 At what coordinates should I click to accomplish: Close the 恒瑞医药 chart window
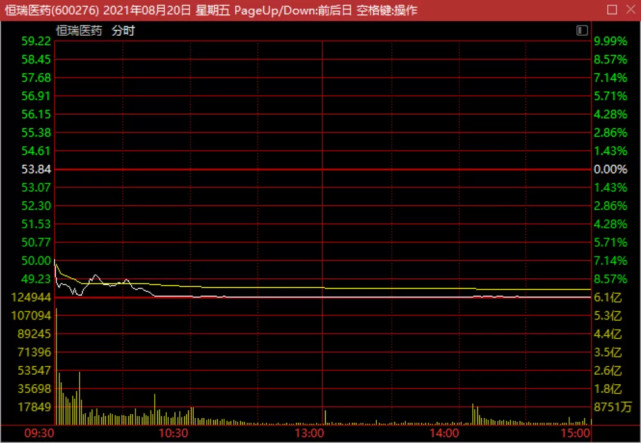(631, 9)
